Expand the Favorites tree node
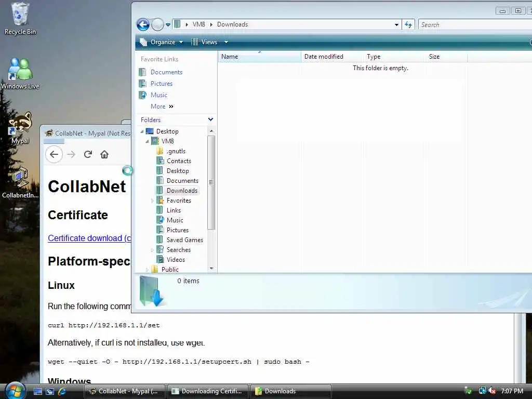 point(152,201)
